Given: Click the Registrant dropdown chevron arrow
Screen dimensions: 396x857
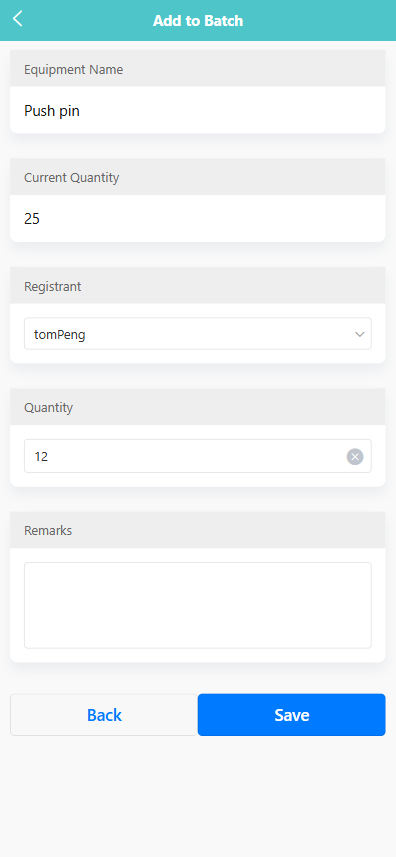Looking at the screenshot, I should [x=359, y=334].
